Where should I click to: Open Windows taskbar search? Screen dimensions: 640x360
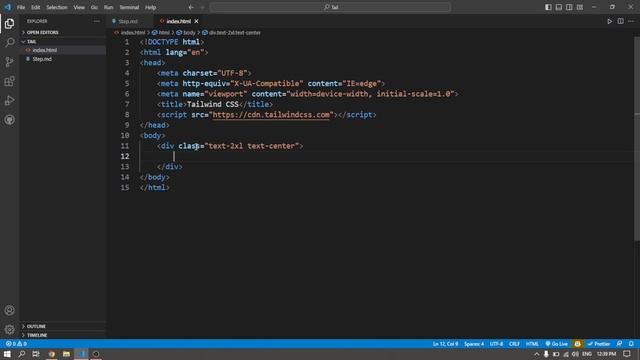click(22, 354)
